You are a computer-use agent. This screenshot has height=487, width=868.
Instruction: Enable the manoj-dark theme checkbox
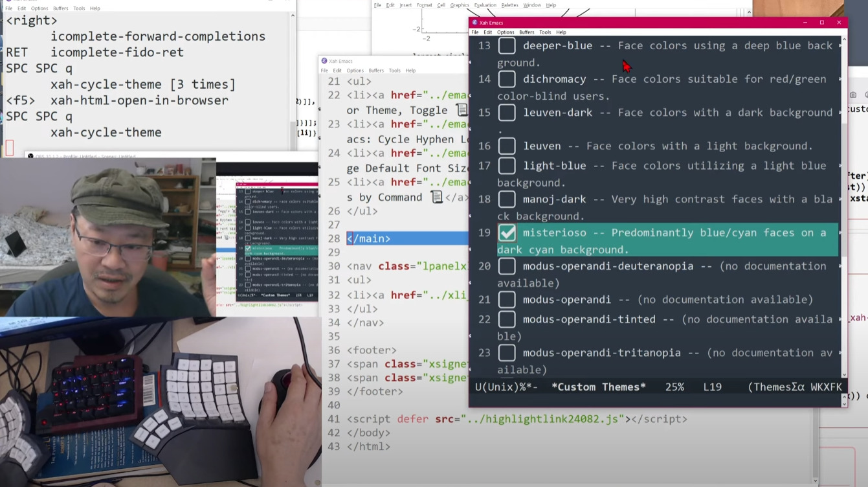(507, 199)
